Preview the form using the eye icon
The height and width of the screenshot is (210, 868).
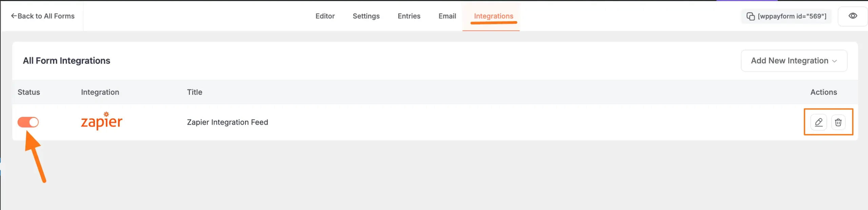coord(853,16)
